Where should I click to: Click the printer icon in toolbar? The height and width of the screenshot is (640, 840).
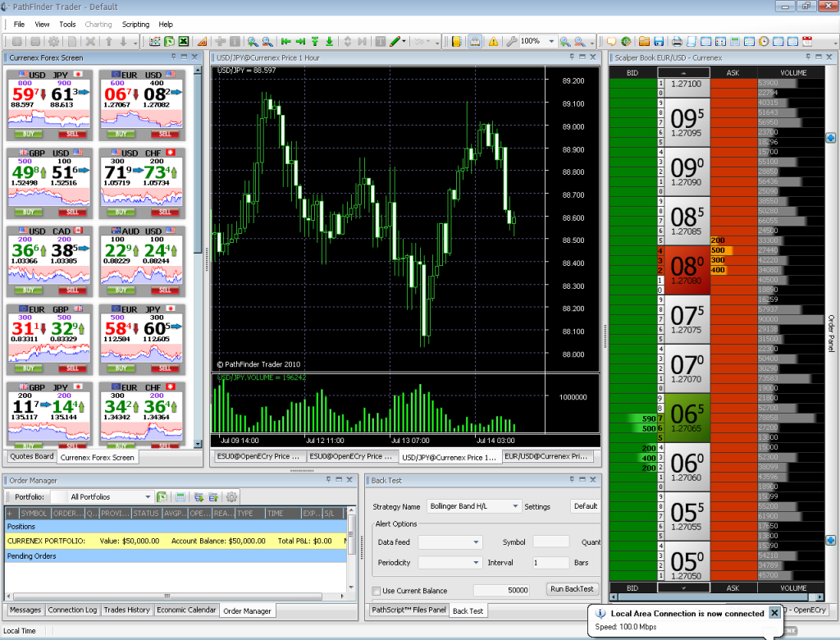pos(677,41)
